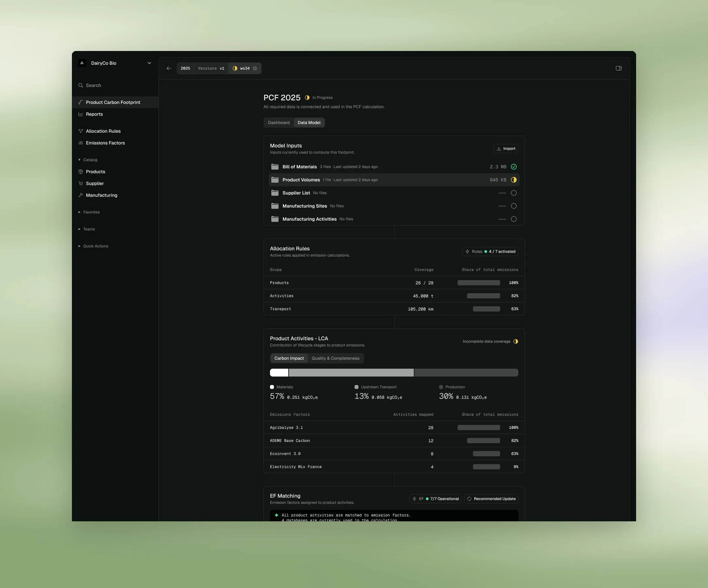Click the Manufacturing Activities folder icon

275,219
